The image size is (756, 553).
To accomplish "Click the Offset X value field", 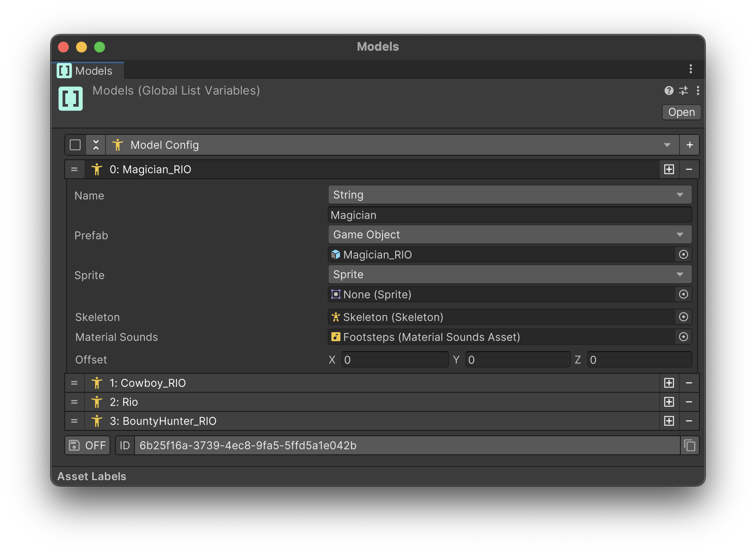I will pyautogui.click(x=394, y=360).
